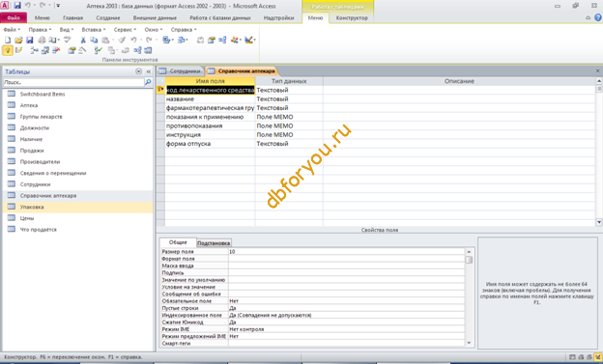Switch to the Главная ribbon tab
The image size is (603, 364).
[x=72, y=17]
